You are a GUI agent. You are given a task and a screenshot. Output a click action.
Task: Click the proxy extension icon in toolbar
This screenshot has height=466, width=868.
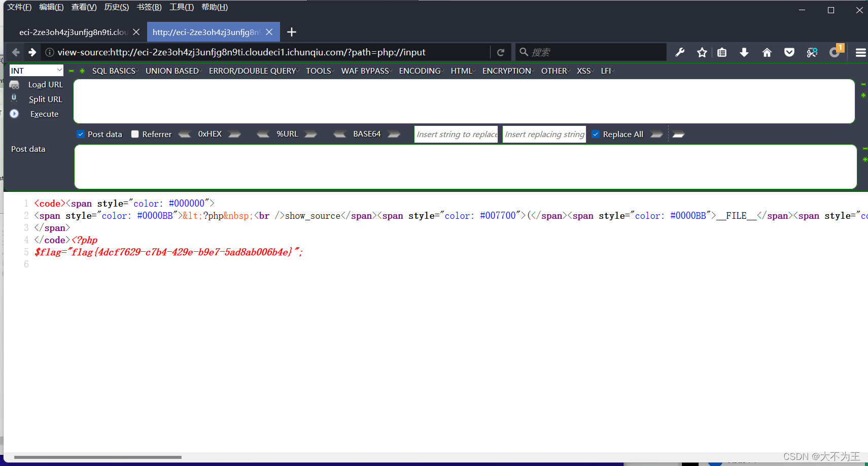(812, 52)
